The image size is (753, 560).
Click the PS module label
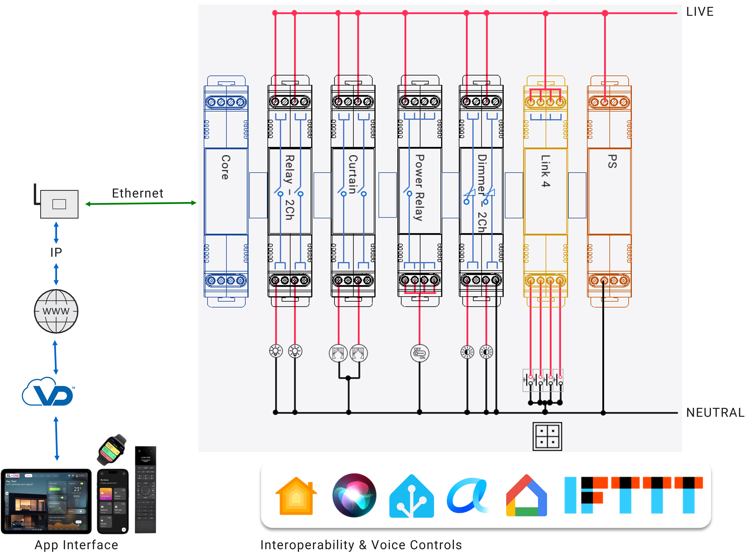click(612, 161)
